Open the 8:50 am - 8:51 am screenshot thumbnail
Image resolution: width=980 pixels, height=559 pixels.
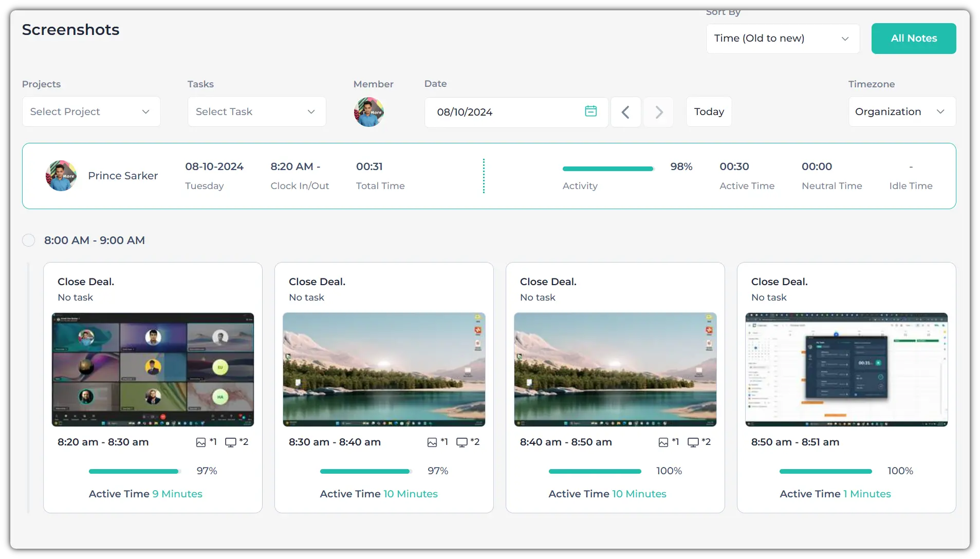(846, 369)
